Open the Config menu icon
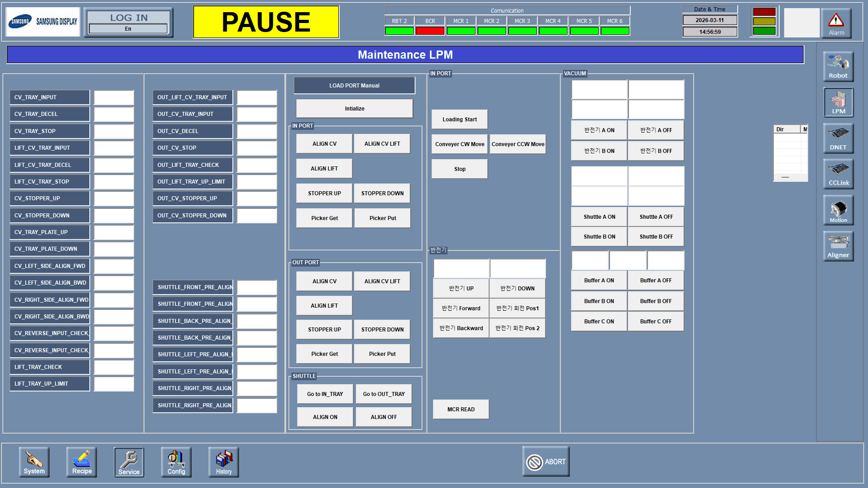 point(176,462)
